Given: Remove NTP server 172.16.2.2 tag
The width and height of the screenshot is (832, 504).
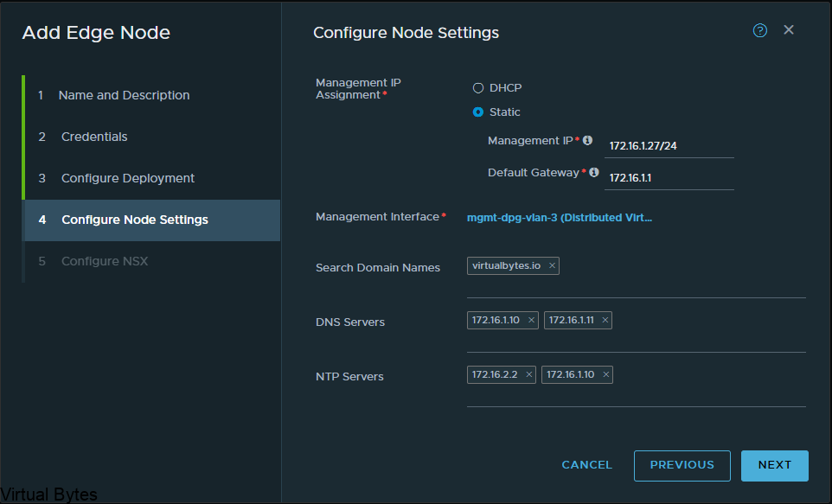Looking at the screenshot, I should pos(529,374).
